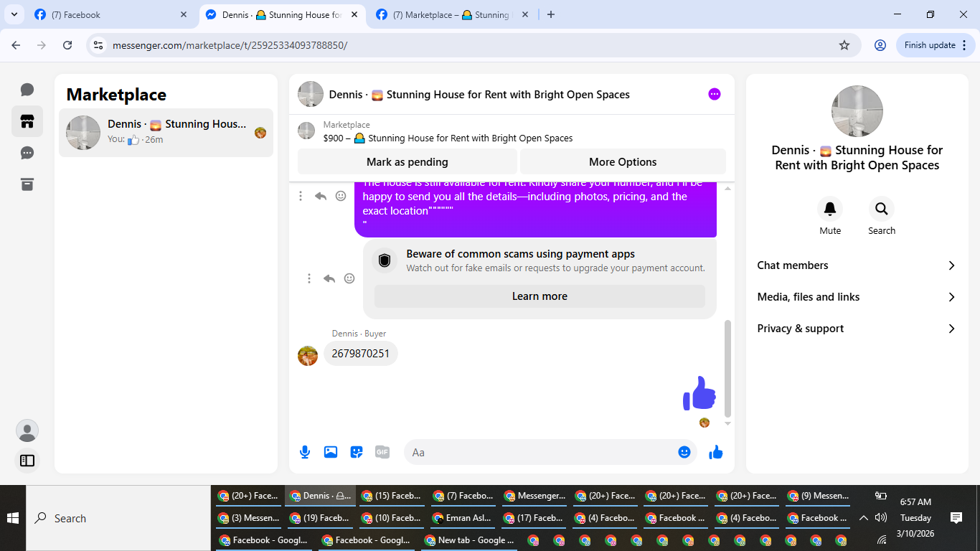Open the sticker picker icon
Screen dimensions: 980x551
pyautogui.click(x=357, y=452)
